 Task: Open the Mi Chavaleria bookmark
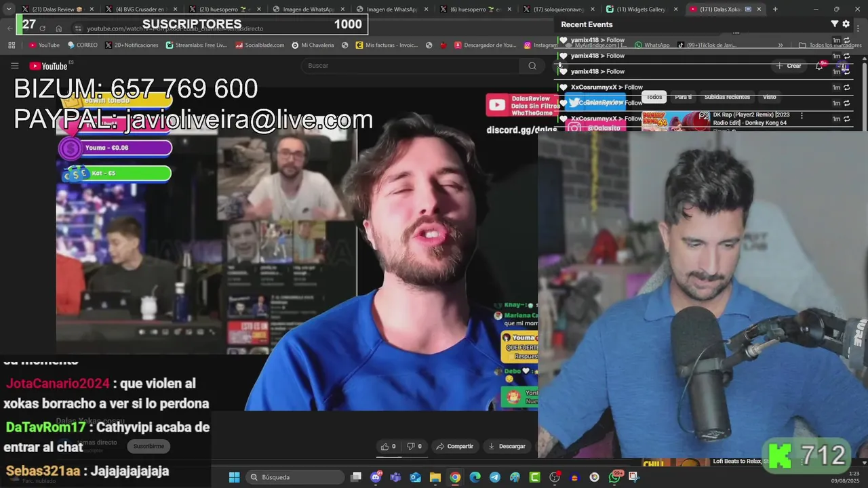pos(312,45)
